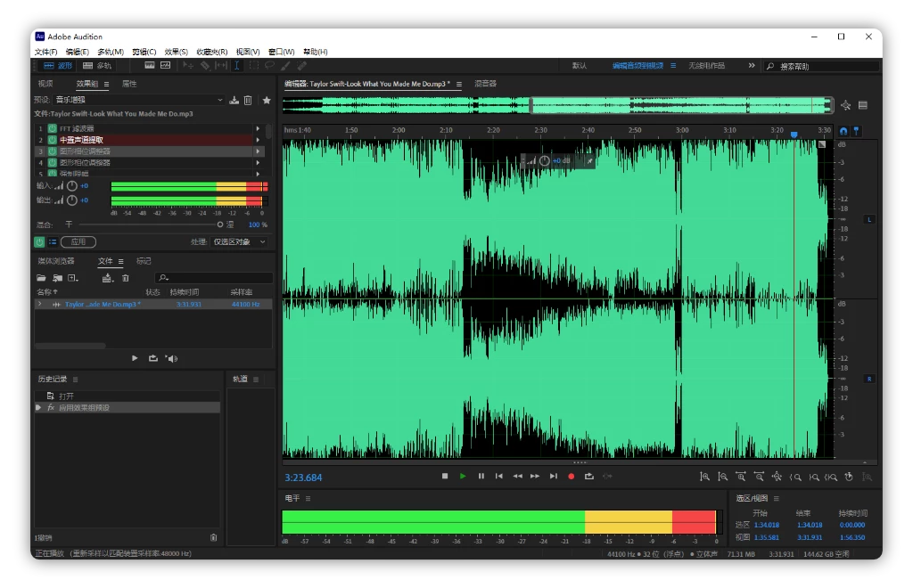Expand the Taylor Swift mp3 file entry
This screenshot has width=913, height=588.
pyautogui.click(x=39, y=304)
